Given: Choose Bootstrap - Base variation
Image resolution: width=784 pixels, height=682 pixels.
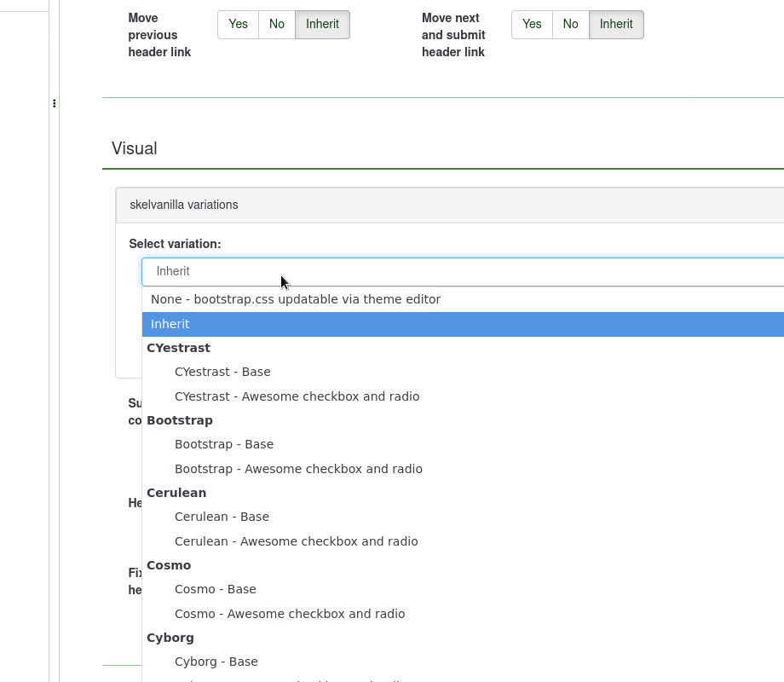Looking at the screenshot, I should [224, 444].
